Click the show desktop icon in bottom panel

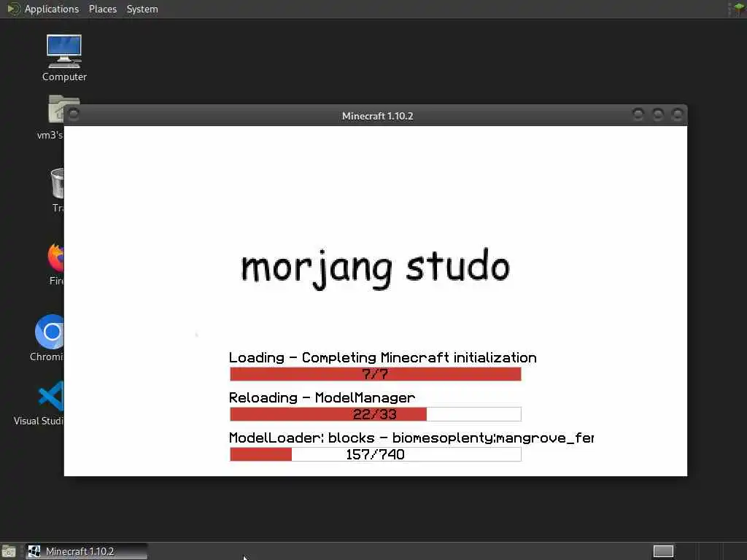pos(9,551)
